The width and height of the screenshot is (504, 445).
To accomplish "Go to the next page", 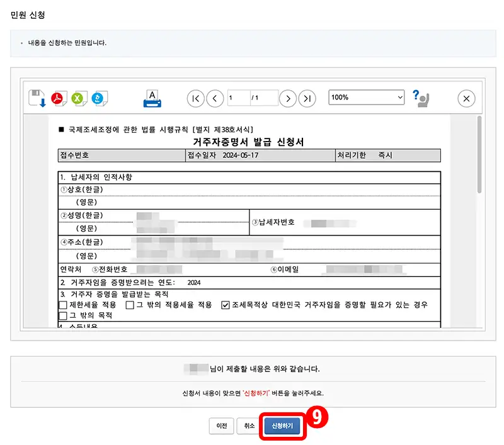I will pyautogui.click(x=288, y=98).
